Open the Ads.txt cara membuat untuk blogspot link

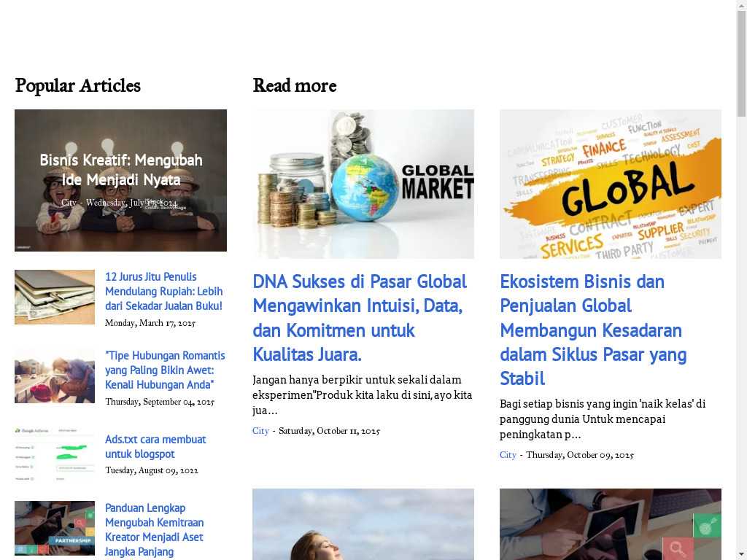[x=155, y=446]
